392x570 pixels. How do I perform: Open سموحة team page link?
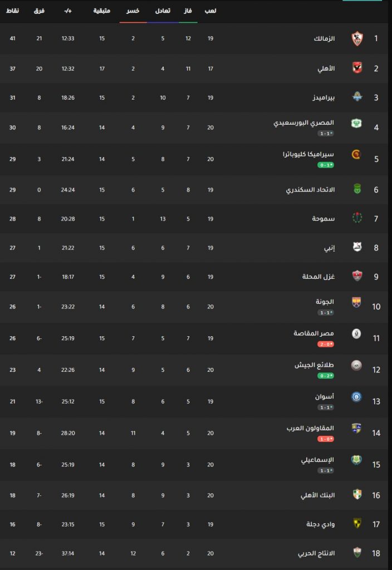coord(324,218)
